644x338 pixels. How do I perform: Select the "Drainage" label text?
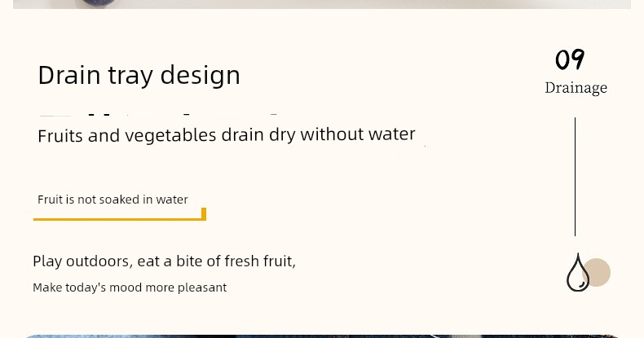pyautogui.click(x=576, y=88)
